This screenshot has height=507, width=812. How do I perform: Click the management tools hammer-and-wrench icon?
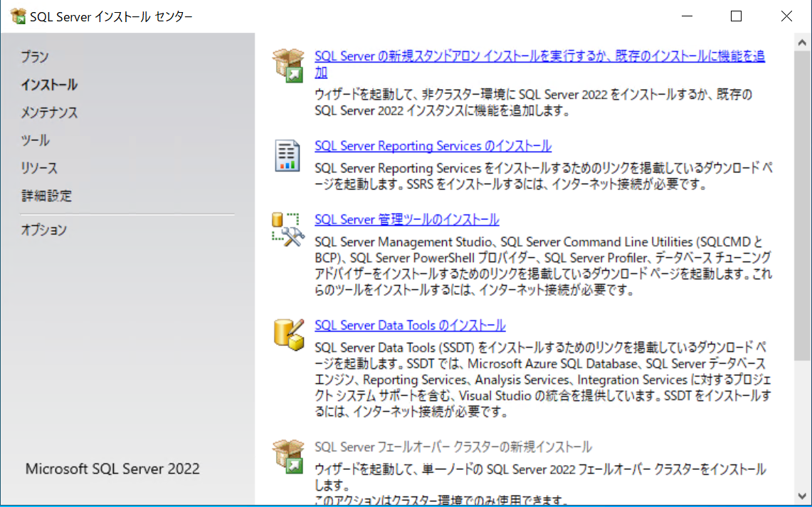[x=288, y=229]
